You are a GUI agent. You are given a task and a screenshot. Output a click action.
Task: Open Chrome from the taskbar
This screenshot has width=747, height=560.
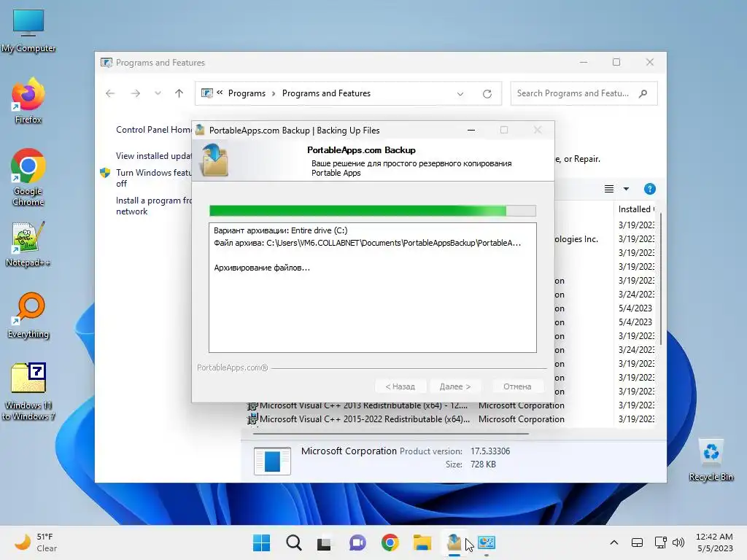click(x=390, y=542)
